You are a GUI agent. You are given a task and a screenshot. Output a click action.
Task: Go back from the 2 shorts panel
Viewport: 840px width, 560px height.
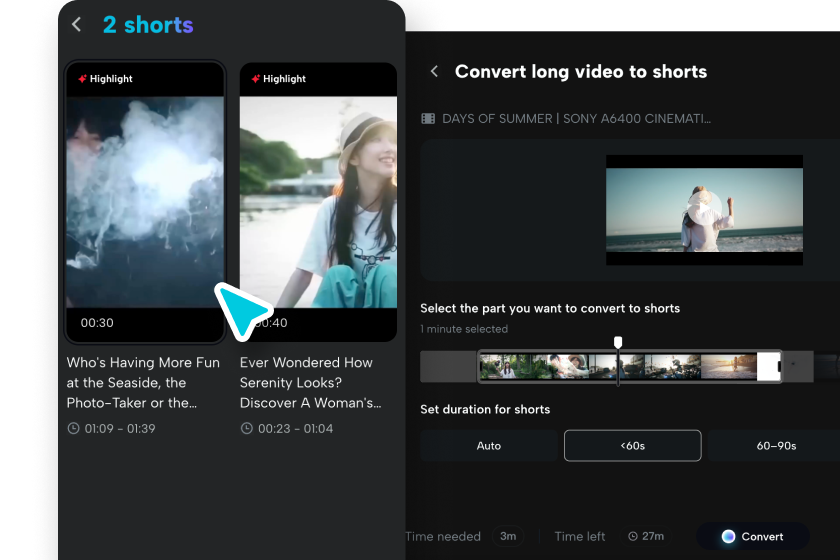tap(77, 24)
